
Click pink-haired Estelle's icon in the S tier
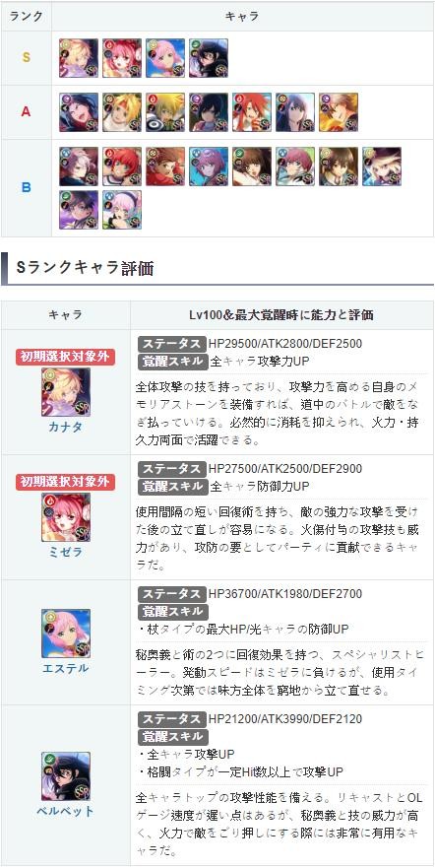[x=165, y=58]
